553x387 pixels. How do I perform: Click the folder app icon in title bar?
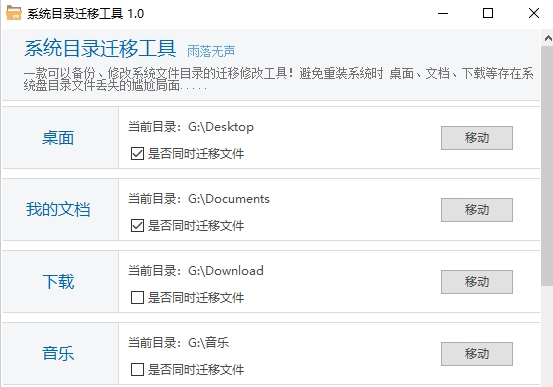pos(14,13)
